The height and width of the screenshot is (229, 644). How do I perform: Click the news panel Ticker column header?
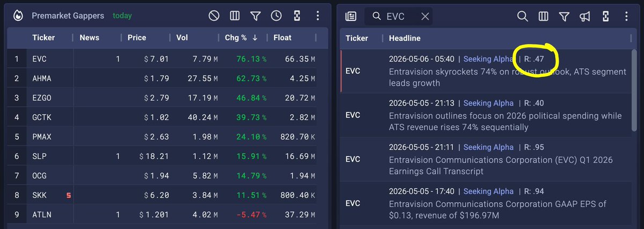[357, 38]
